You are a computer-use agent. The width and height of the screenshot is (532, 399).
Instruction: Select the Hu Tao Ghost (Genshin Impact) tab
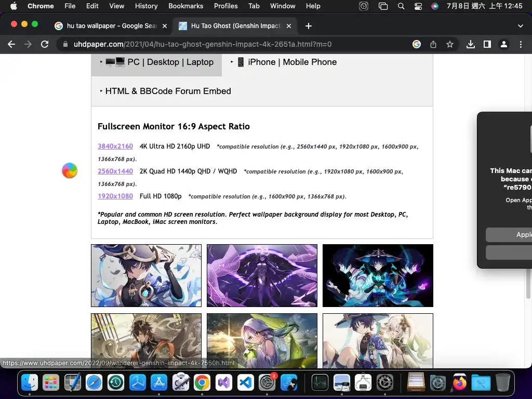point(235,26)
